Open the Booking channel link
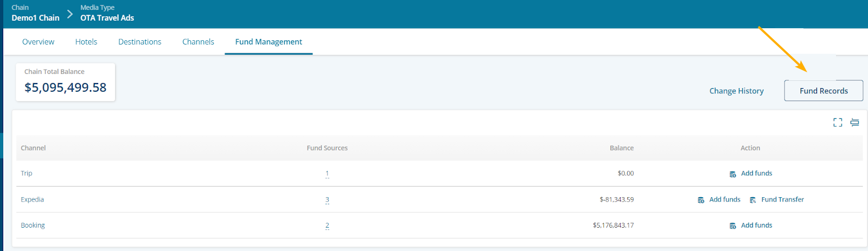868x251 pixels. point(33,225)
